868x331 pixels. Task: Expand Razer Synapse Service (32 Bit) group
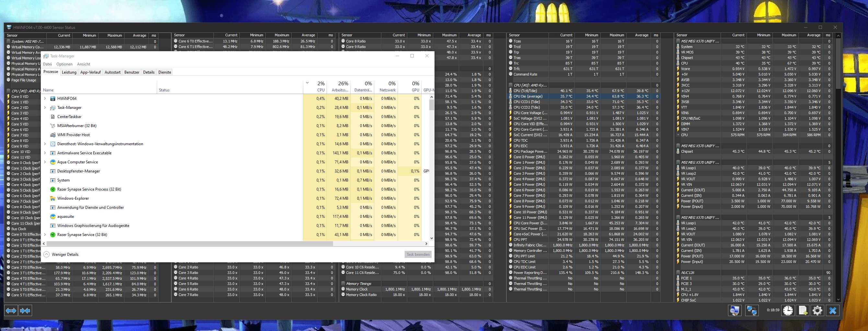click(x=45, y=235)
